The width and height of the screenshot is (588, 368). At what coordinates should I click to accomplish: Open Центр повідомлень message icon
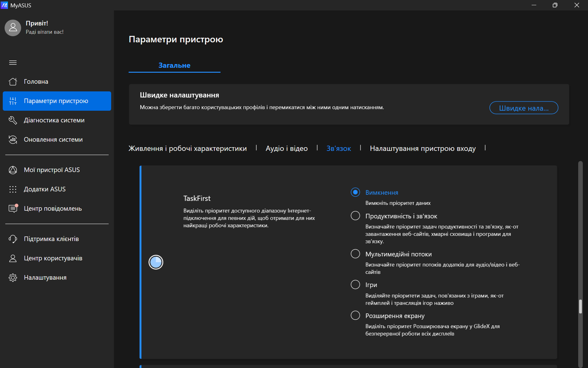click(13, 209)
